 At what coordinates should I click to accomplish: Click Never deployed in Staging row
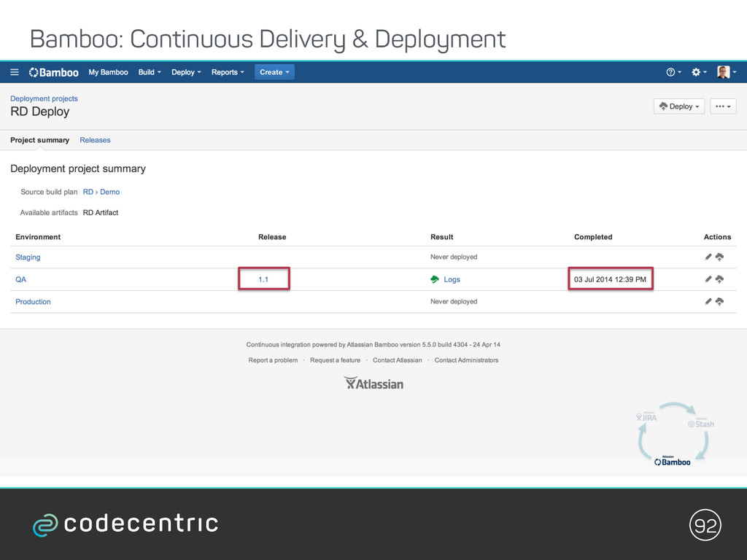click(x=454, y=257)
